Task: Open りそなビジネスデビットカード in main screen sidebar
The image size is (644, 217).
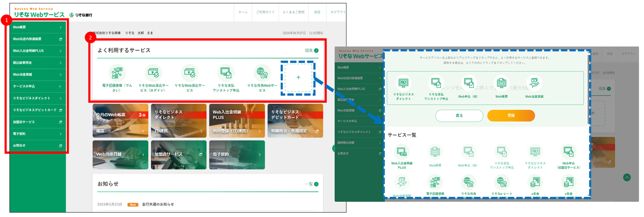Action: pos(38,110)
